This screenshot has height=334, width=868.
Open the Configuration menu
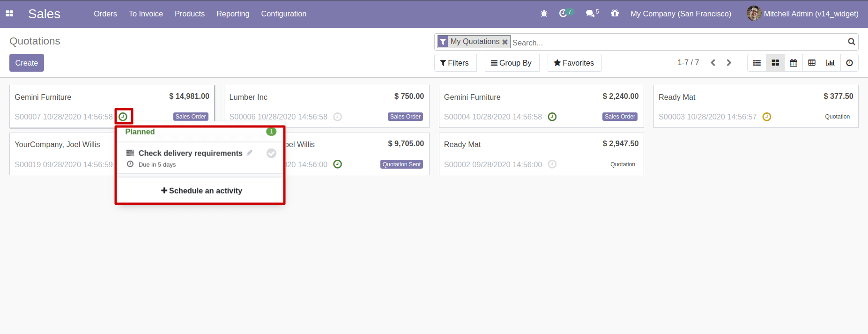coord(284,14)
